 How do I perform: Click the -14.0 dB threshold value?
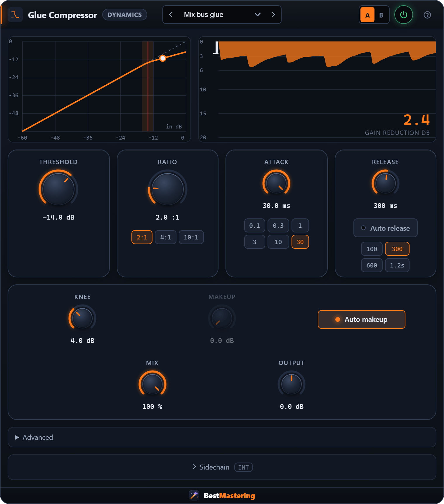(x=58, y=217)
